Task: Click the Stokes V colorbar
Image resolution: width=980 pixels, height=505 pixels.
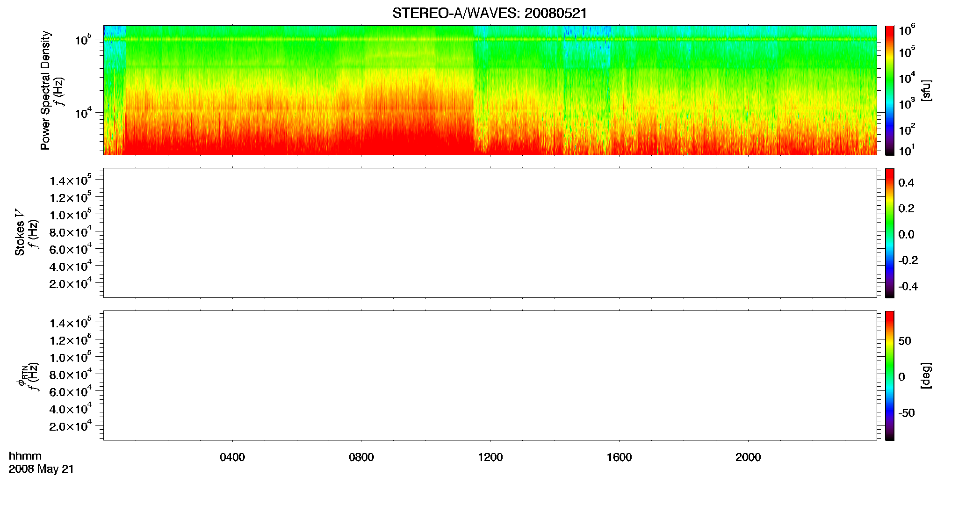Action: (890, 233)
